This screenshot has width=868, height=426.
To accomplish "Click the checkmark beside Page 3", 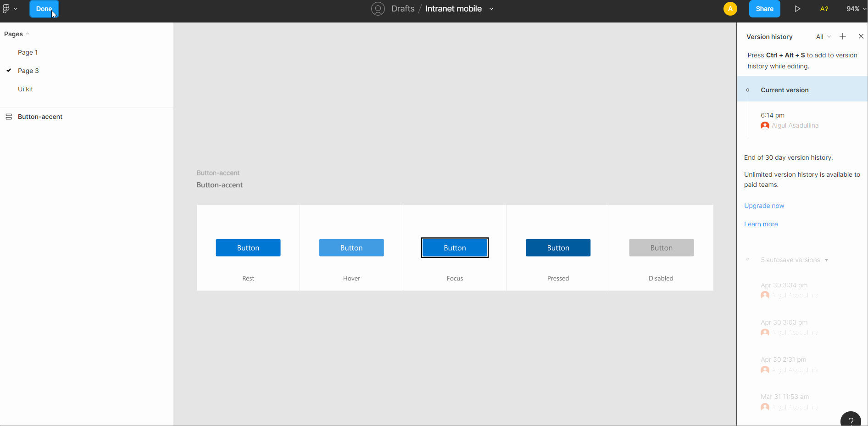I will [x=9, y=71].
